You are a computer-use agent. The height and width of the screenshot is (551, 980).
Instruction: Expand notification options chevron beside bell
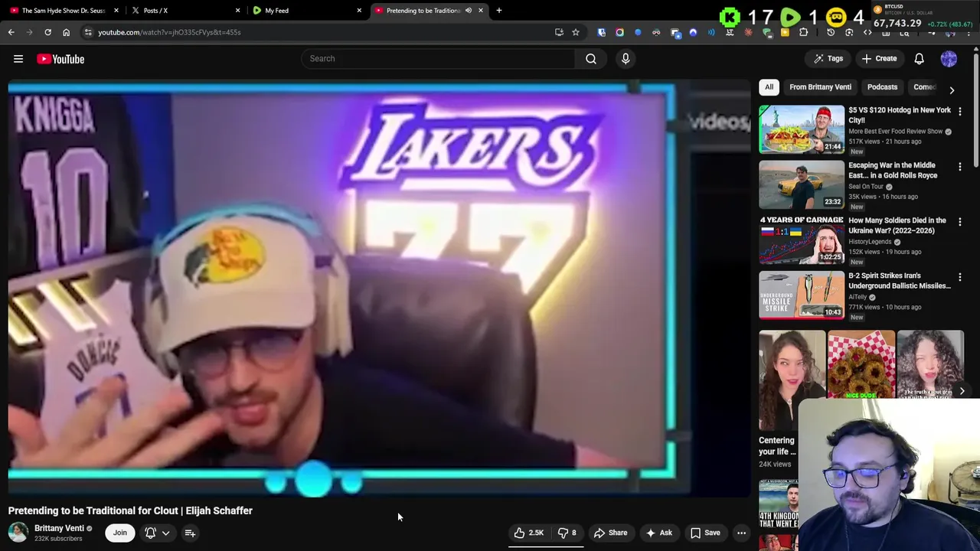[x=165, y=533]
